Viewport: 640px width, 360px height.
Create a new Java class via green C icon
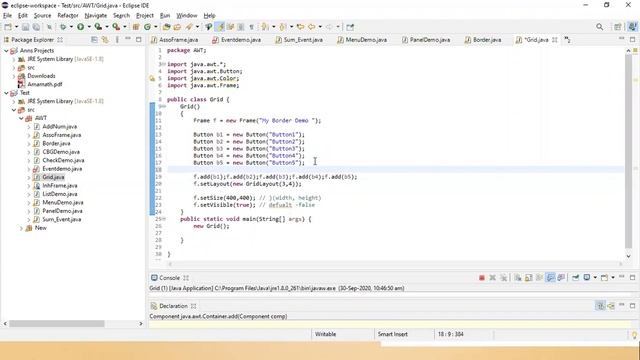click(147, 27)
